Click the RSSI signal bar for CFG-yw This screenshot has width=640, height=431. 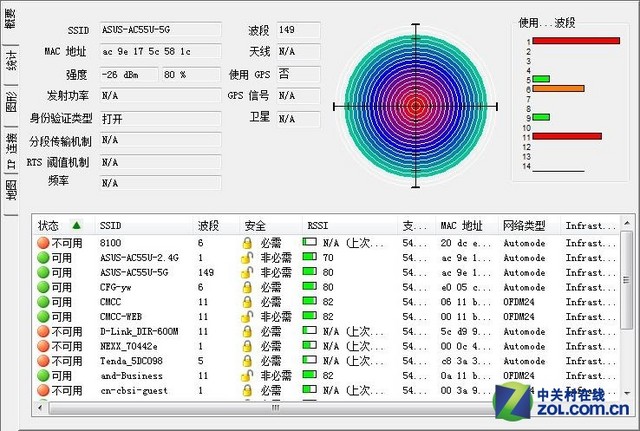coord(310,286)
